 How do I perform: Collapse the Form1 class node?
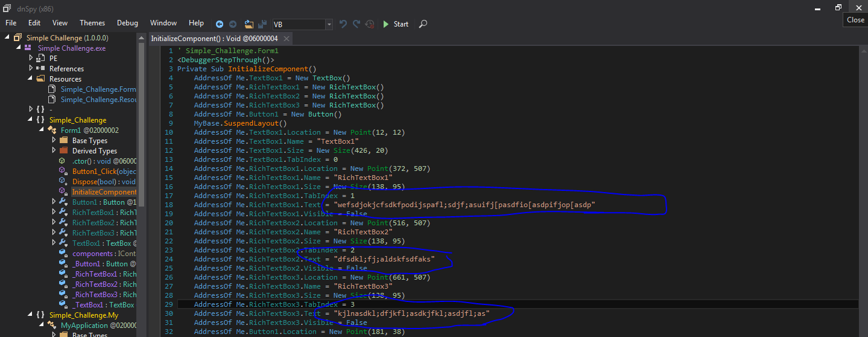pyautogui.click(x=43, y=130)
